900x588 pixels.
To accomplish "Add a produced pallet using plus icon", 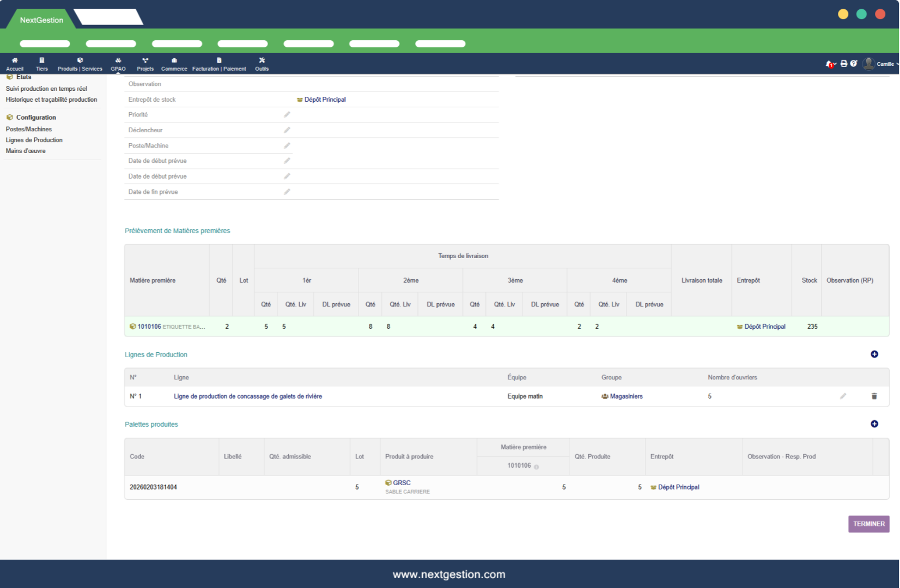I will point(874,424).
